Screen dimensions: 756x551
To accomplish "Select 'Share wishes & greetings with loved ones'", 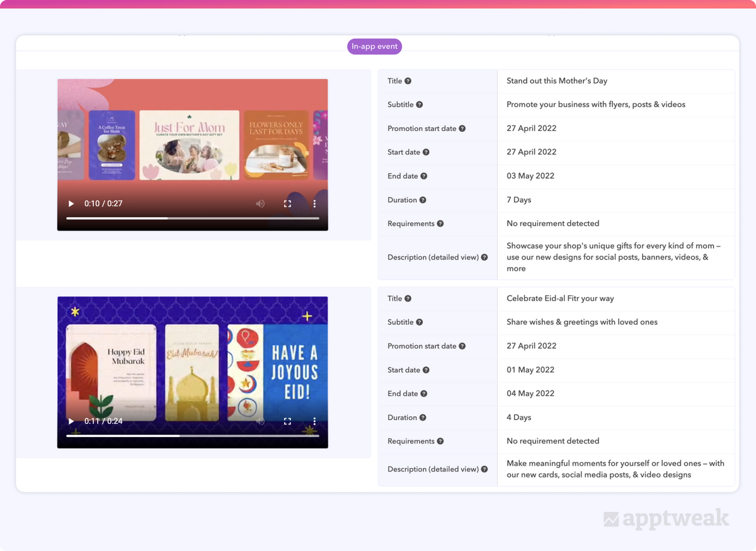I will tap(582, 322).
